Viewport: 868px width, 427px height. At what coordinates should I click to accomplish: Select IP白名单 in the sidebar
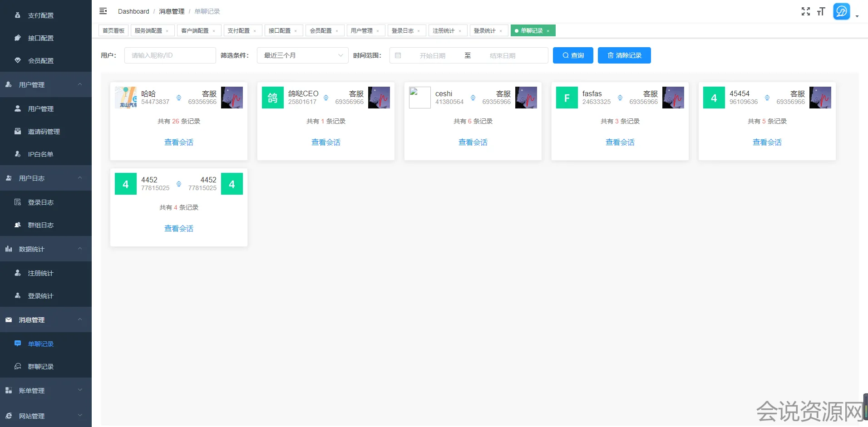[41, 154]
